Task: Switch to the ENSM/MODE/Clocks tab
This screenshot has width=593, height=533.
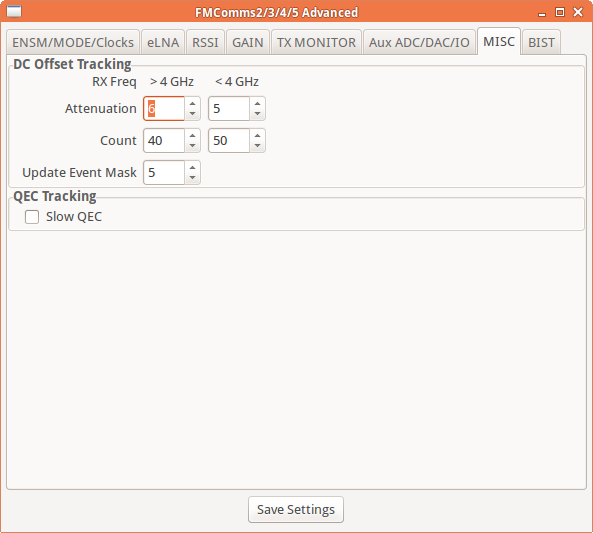Action: [73, 42]
